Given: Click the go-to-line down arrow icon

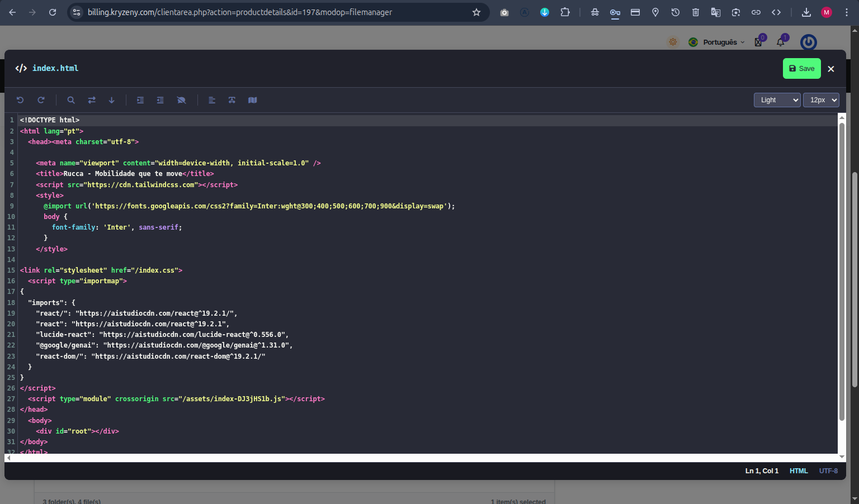Looking at the screenshot, I should (x=112, y=100).
